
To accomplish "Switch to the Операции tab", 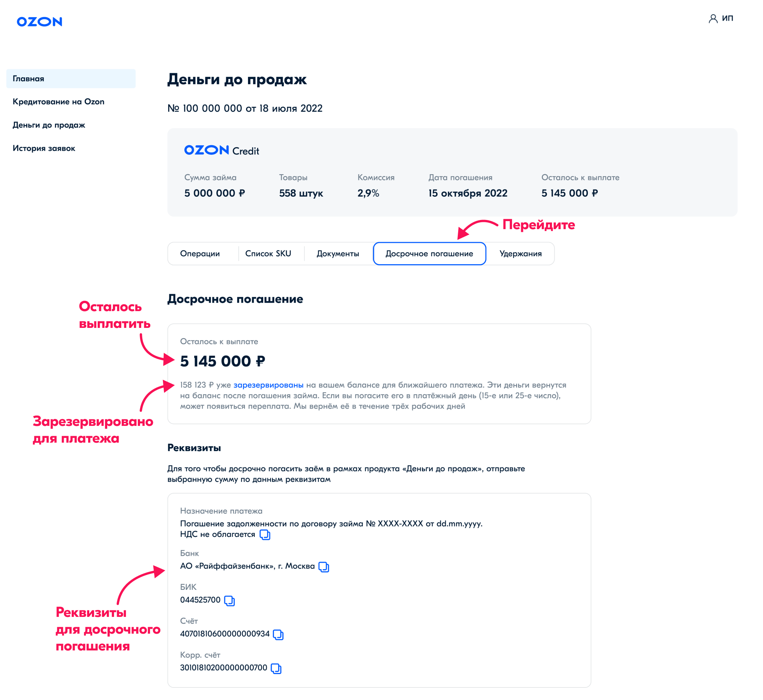I will tap(200, 253).
